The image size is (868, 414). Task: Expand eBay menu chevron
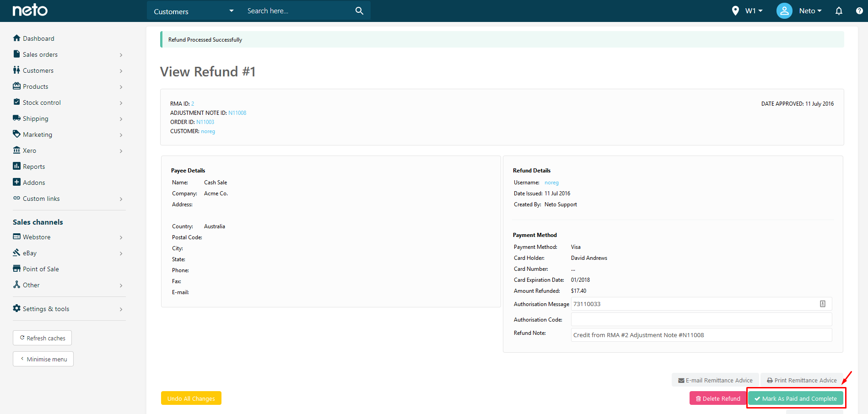pyautogui.click(x=121, y=253)
